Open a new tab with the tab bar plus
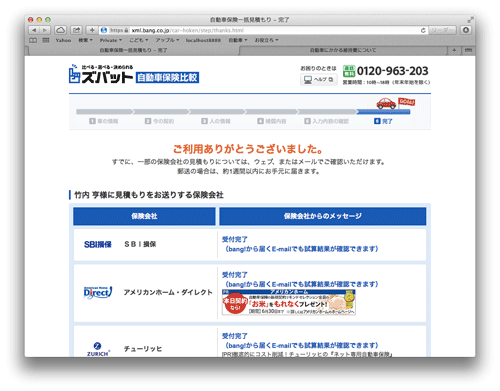This screenshot has height=391, width=500. (454, 50)
